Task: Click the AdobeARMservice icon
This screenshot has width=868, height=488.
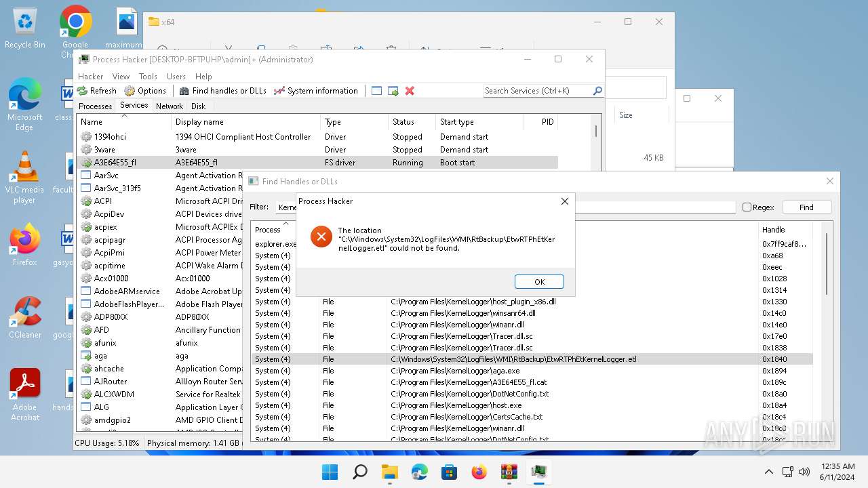Action: pyautogui.click(x=85, y=291)
